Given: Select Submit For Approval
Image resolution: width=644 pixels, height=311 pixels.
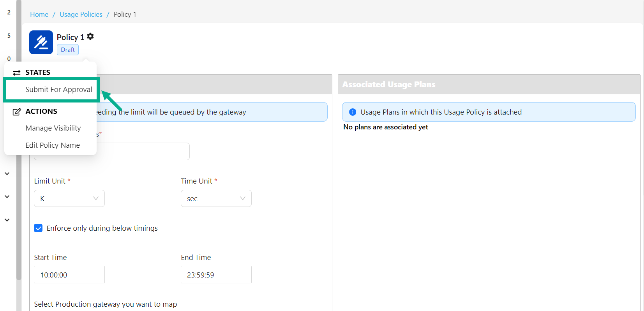Looking at the screenshot, I should [58, 90].
